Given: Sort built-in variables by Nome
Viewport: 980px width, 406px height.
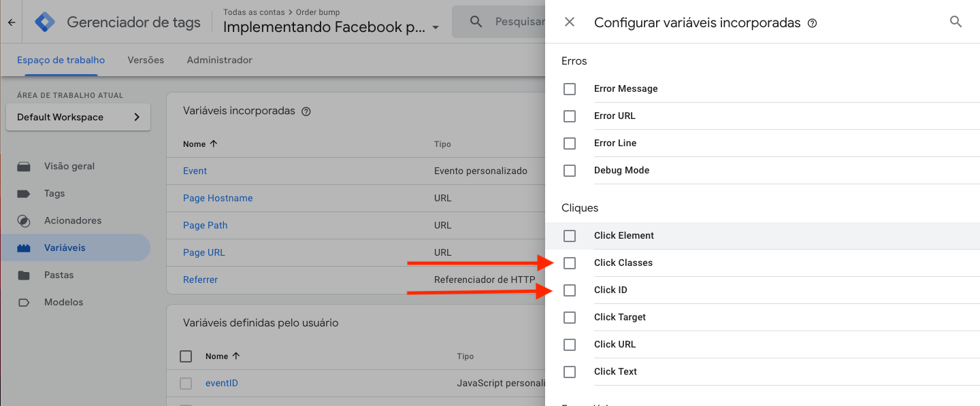Looking at the screenshot, I should [200, 144].
